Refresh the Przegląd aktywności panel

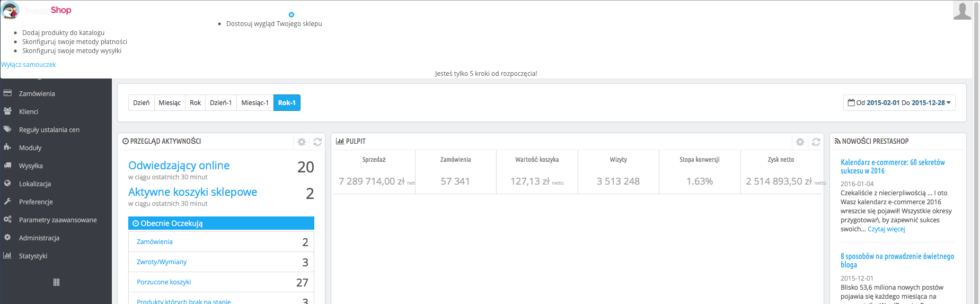point(317,142)
